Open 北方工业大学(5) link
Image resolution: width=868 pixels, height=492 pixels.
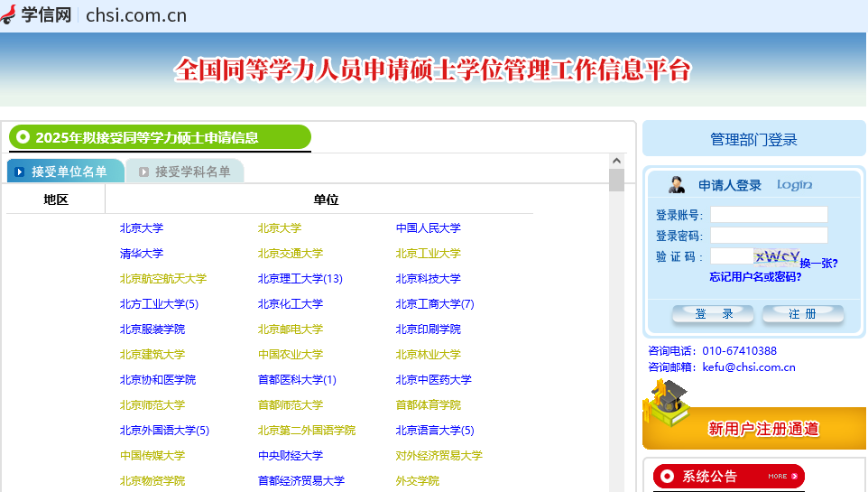(159, 303)
